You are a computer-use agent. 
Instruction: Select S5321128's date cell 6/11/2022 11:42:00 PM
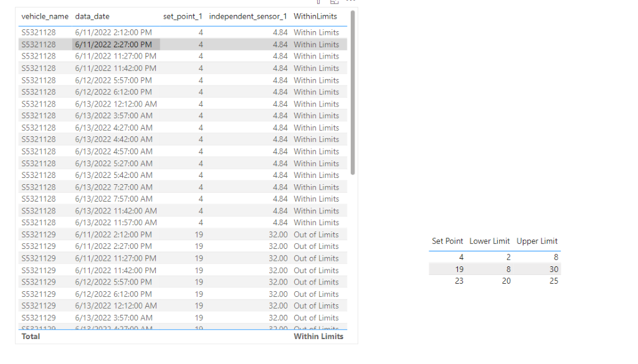(115, 68)
